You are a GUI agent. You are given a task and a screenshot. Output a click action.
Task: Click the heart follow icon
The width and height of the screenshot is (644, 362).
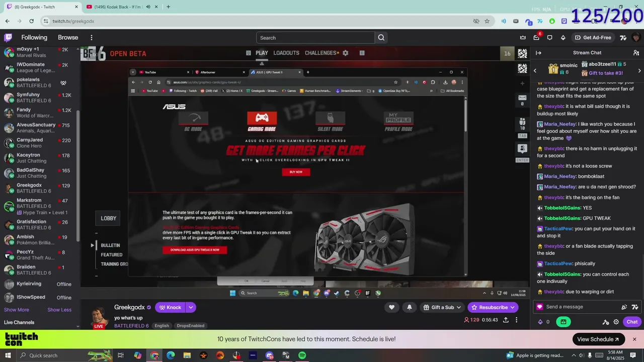pyautogui.click(x=391, y=307)
